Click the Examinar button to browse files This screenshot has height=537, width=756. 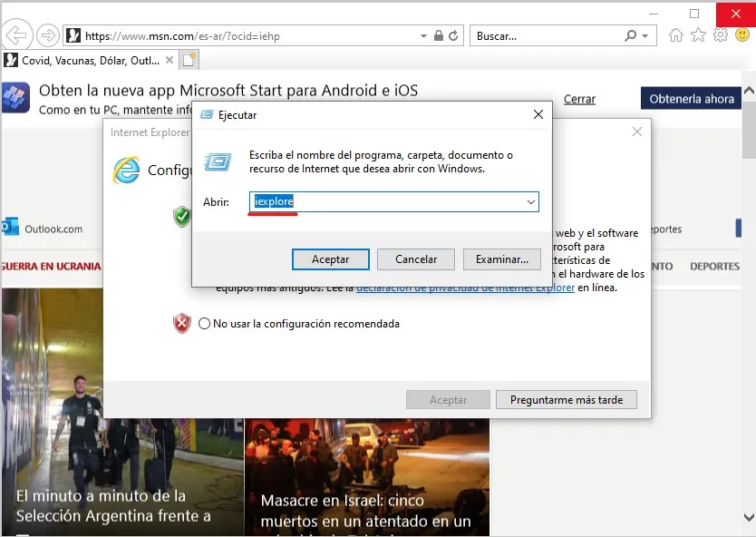tap(502, 259)
